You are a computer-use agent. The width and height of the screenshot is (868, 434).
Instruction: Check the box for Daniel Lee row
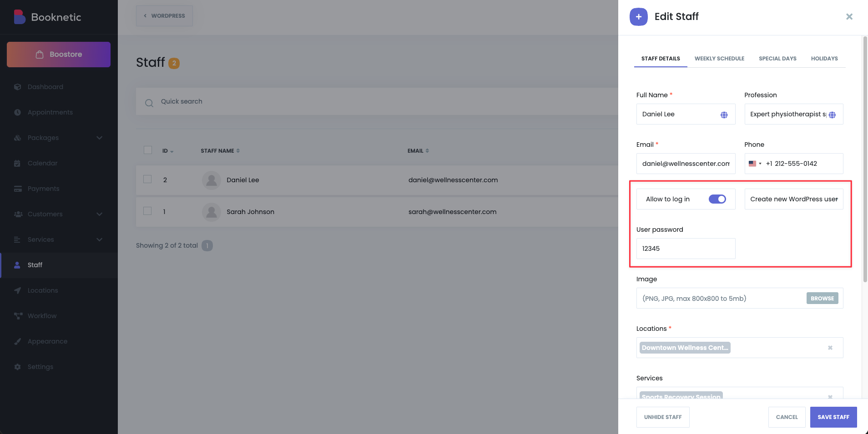tap(147, 180)
